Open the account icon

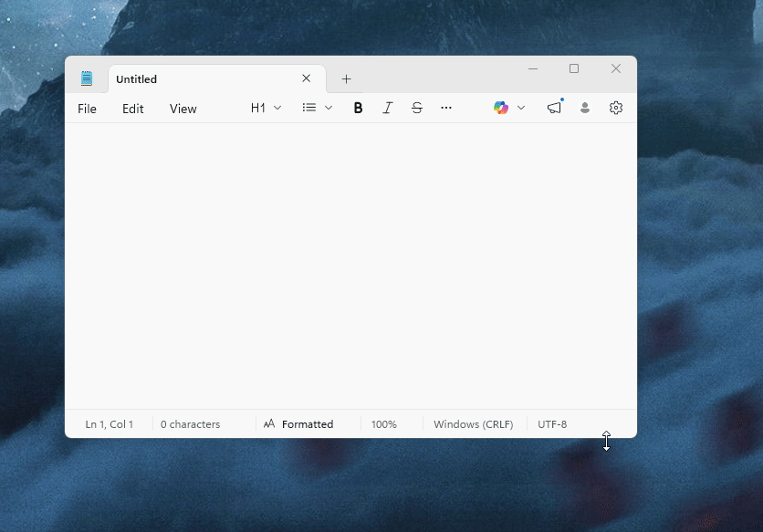click(x=585, y=108)
